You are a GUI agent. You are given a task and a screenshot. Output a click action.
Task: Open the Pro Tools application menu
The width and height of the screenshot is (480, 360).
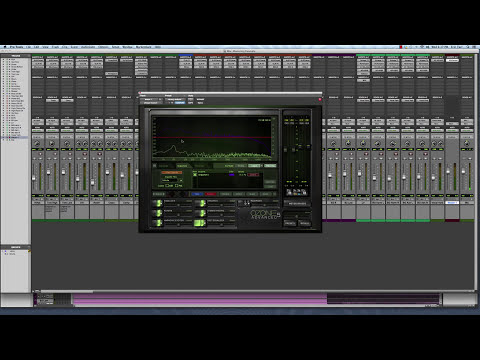point(17,47)
